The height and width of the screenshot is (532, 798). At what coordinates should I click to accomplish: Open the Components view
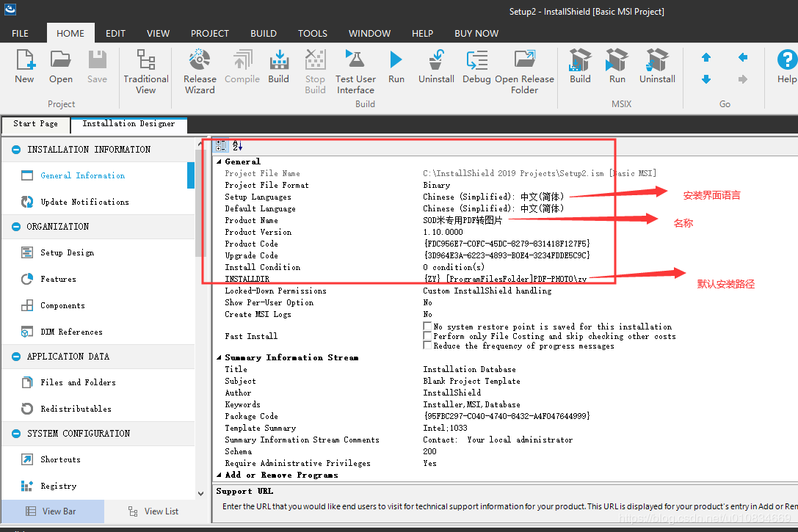(62, 305)
